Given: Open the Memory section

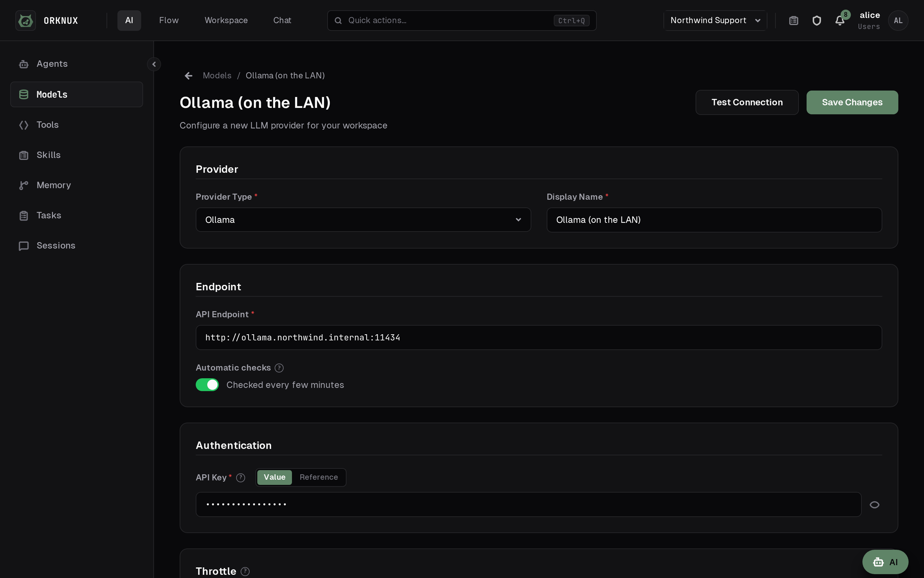Looking at the screenshot, I should pyautogui.click(x=76, y=185).
